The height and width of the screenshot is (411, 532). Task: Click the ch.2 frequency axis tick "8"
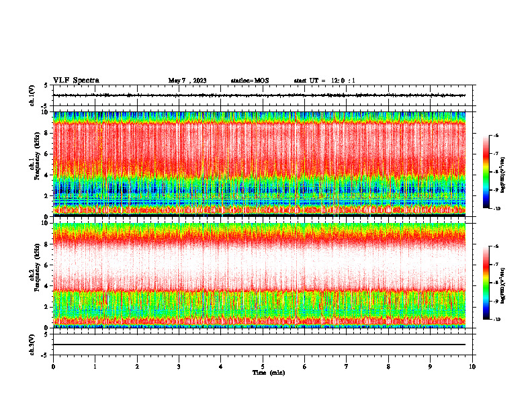click(x=46, y=244)
